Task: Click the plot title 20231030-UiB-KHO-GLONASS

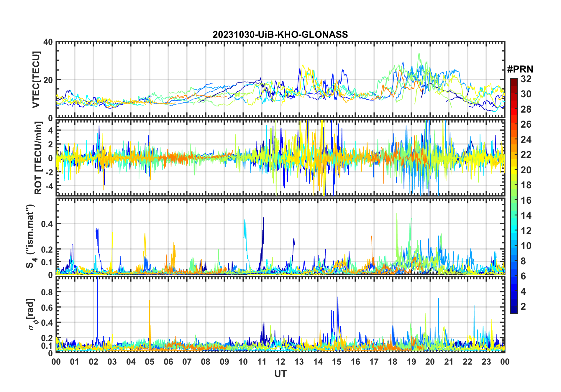Action: [280, 35]
